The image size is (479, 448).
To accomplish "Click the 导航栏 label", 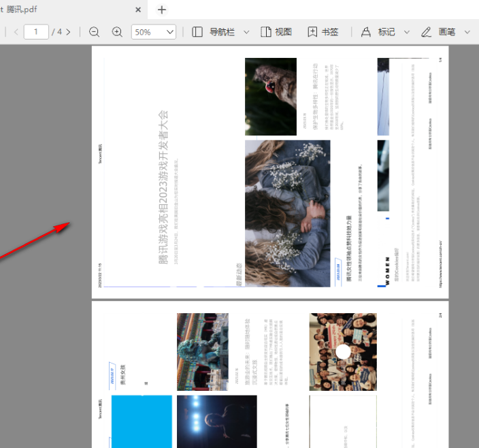I will click(222, 32).
